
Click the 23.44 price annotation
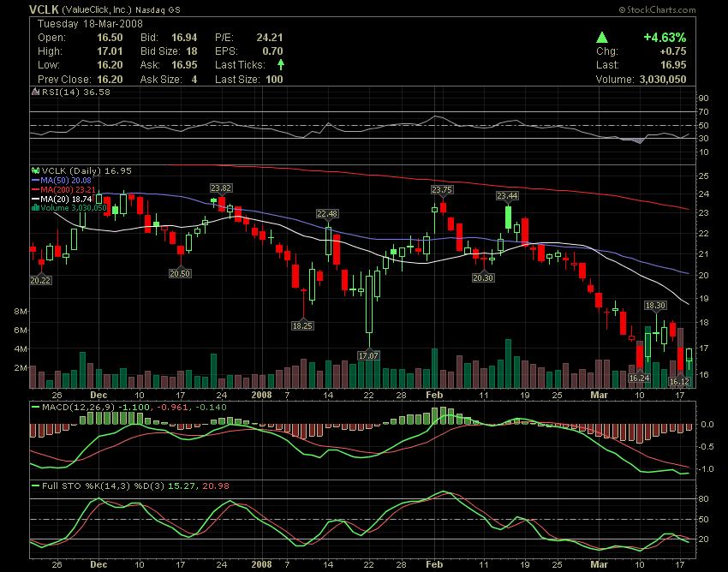pos(507,196)
